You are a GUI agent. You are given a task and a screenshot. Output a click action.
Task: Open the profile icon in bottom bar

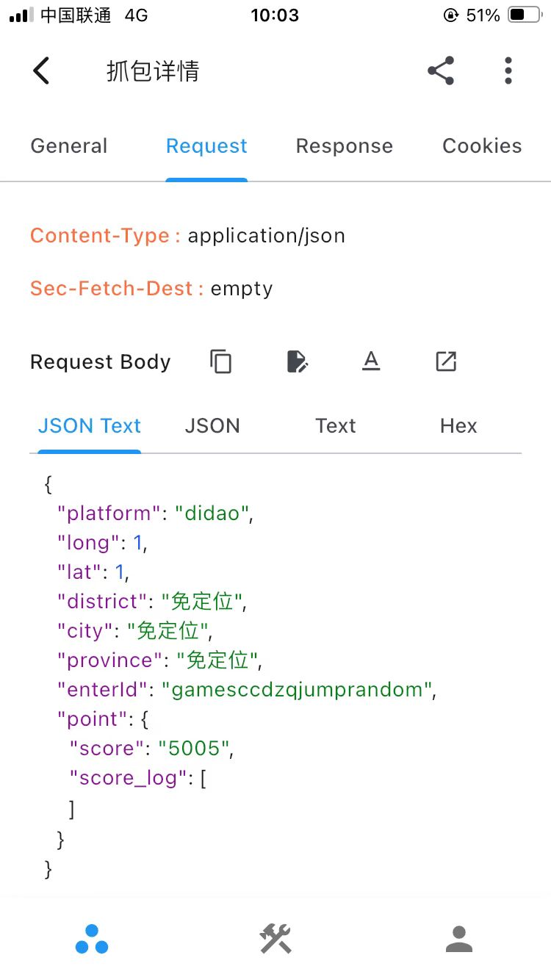click(x=459, y=939)
